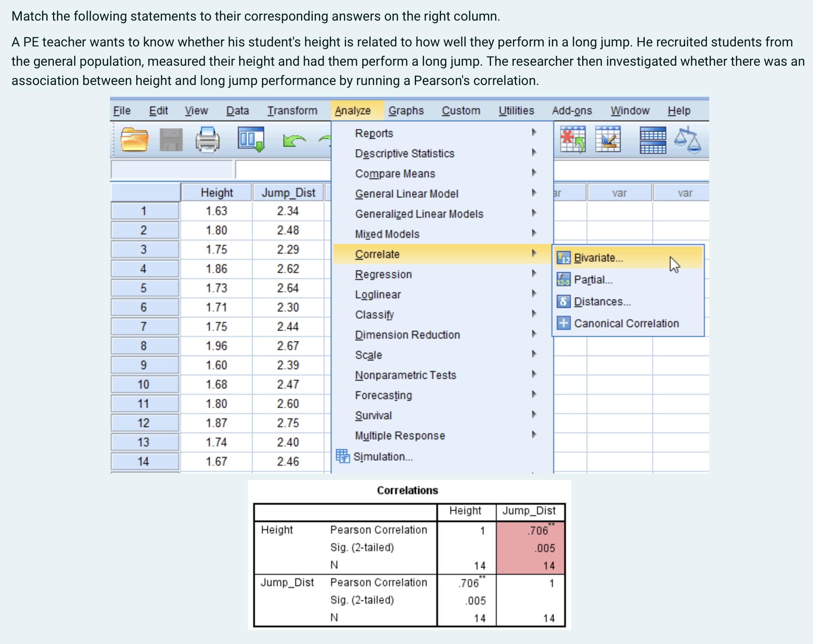813x644 pixels.
Task: Select Classify in the Analyze menu
Action: (x=442, y=315)
